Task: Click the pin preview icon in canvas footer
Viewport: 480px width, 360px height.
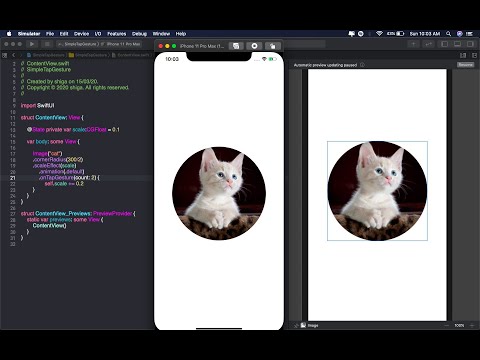Action: [296, 325]
